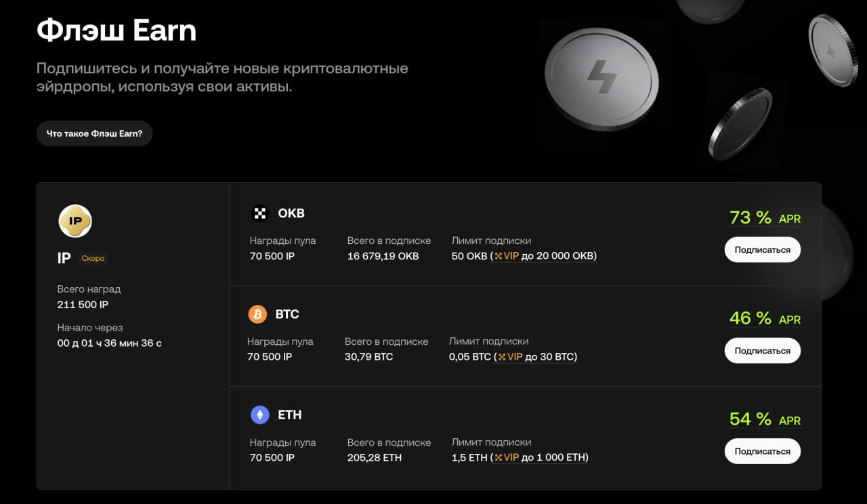Click the OKB coin icon
The image size is (867, 504).
[260, 213]
